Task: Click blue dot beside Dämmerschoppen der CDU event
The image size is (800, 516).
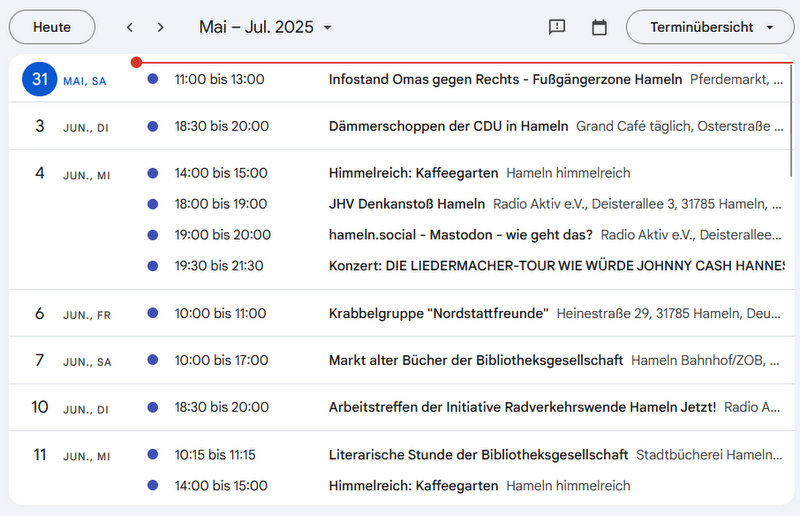Action: pyautogui.click(x=152, y=127)
